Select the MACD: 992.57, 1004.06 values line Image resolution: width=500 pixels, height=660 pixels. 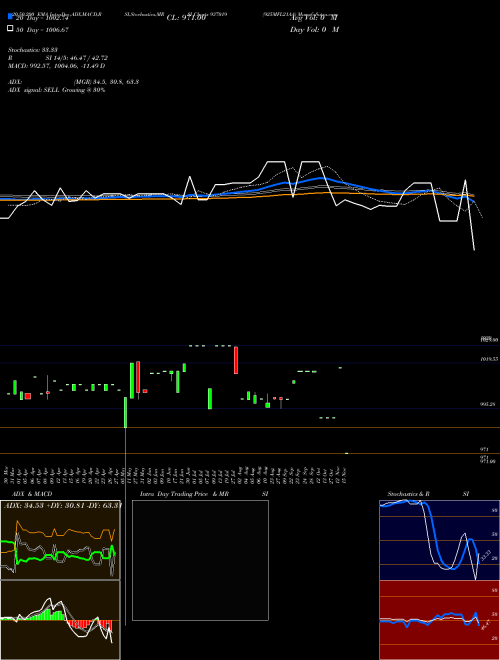pyautogui.click(x=56, y=66)
